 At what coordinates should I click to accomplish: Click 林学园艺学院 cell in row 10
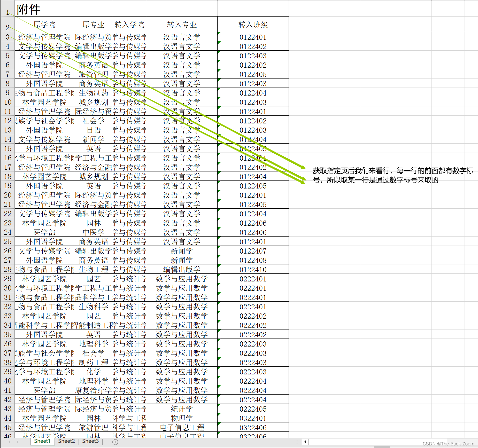coord(44,102)
